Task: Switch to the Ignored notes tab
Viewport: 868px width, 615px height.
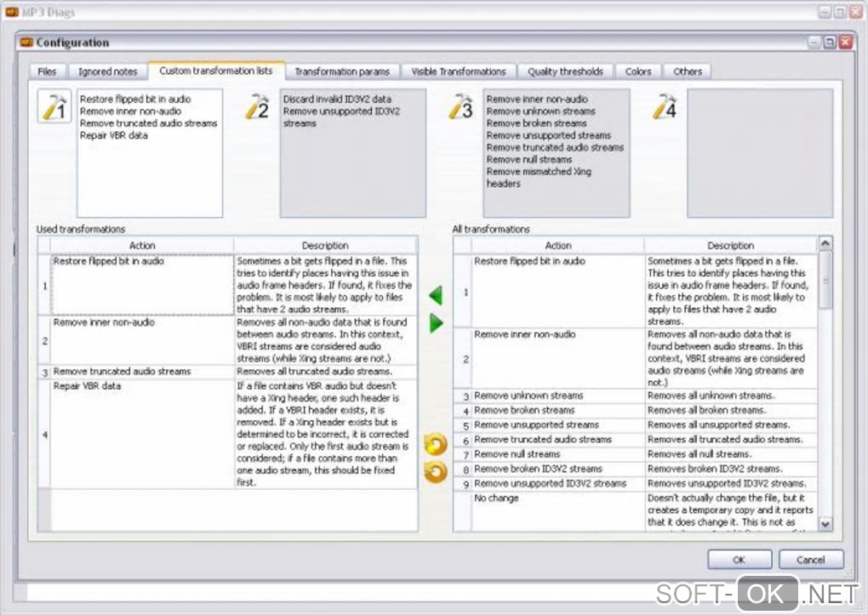Action: coord(107,71)
